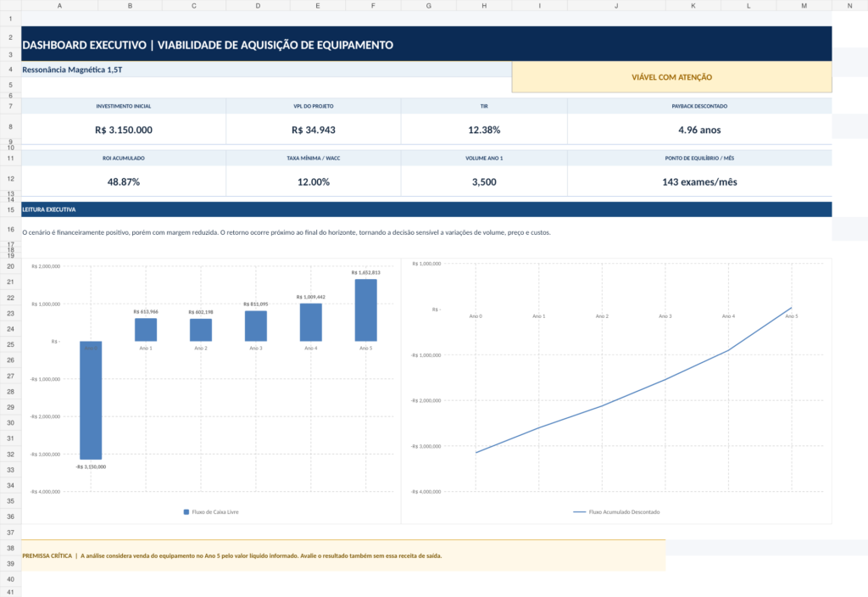Click the Volume Ano 1 value 3,500
This screenshot has width=868, height=597.
pos(484,181)
